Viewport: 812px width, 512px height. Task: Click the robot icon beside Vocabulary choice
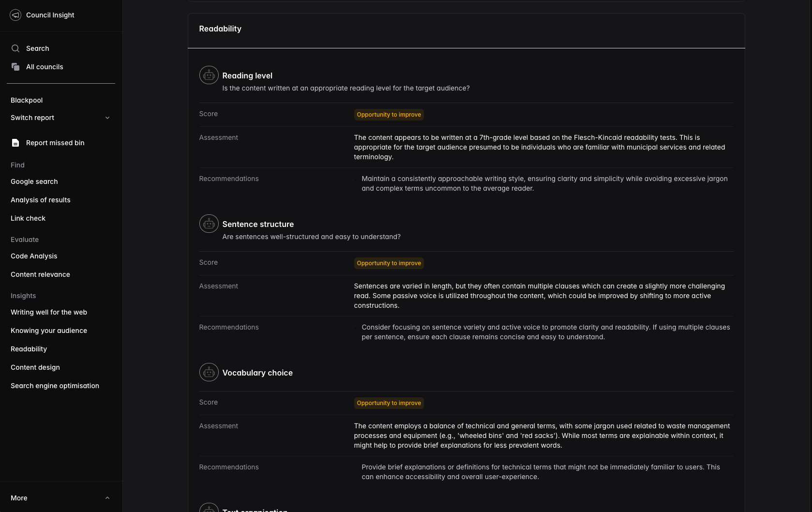209,373
